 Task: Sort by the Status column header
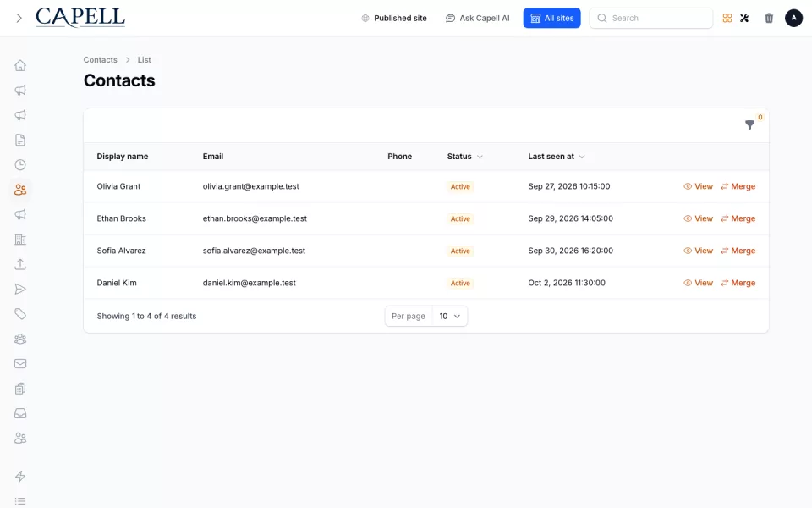464,157
